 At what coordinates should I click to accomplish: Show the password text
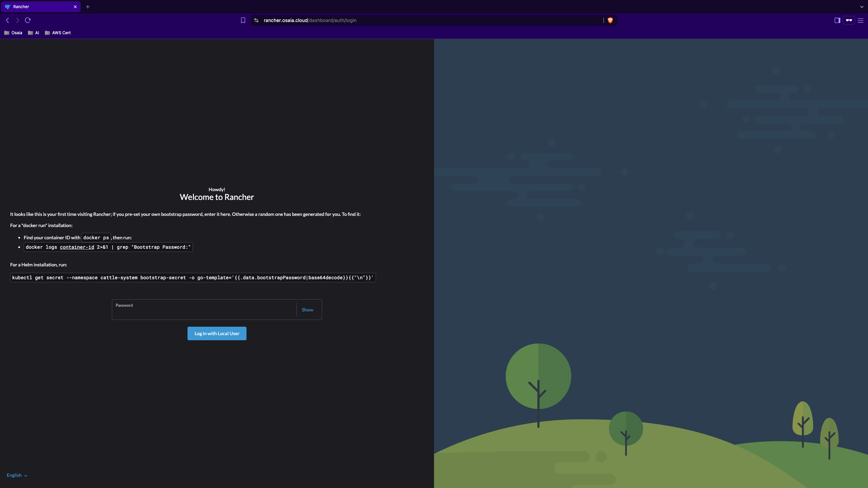307,310
